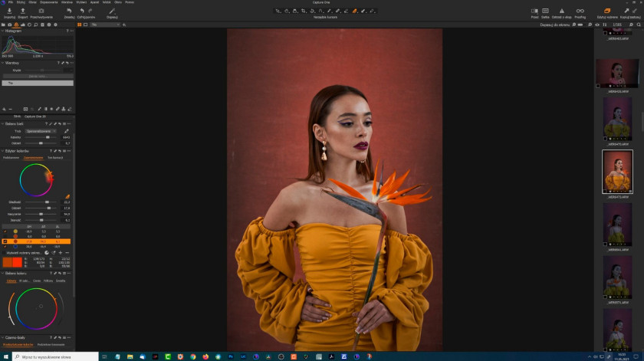644x361 pixels.
Task: Click the exposure warning triangle icon
Action: point(561,11)
